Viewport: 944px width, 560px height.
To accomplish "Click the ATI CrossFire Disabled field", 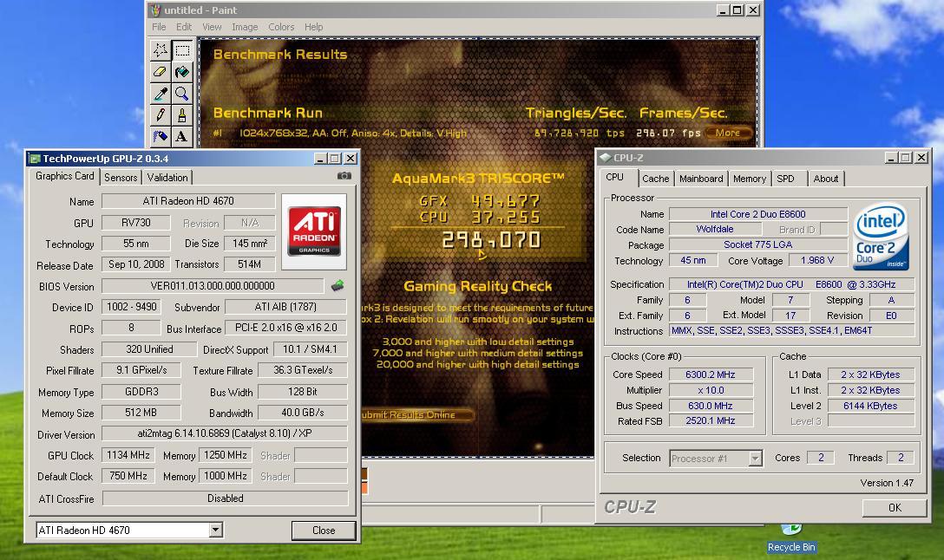I will (226, 498).
